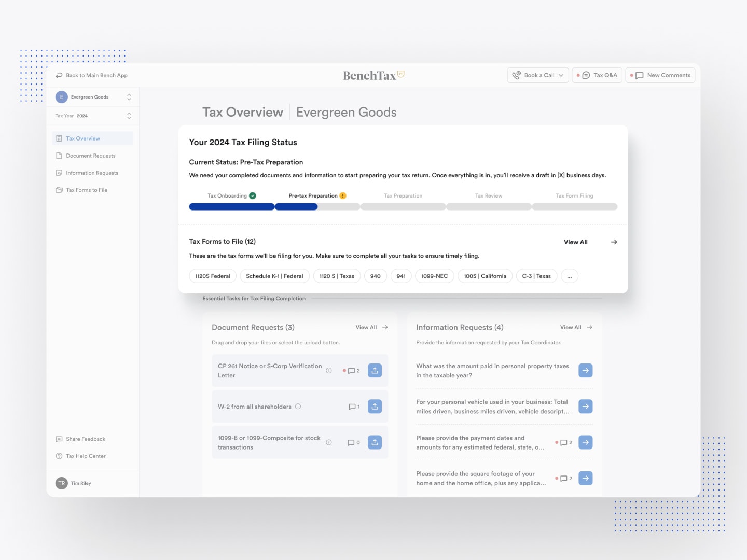Click the green check on Tax Onboarding
This screenshot has height=560, width=747.
(x=253, y=195)
